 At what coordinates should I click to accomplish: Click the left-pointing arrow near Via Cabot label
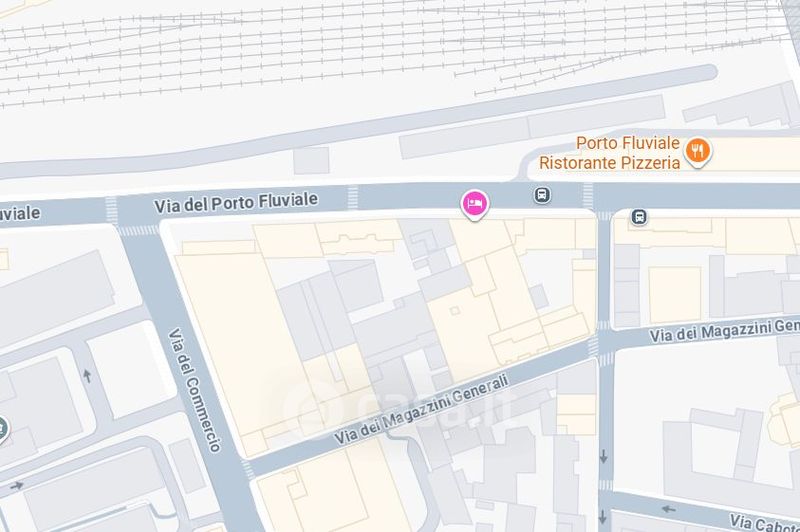668,509
